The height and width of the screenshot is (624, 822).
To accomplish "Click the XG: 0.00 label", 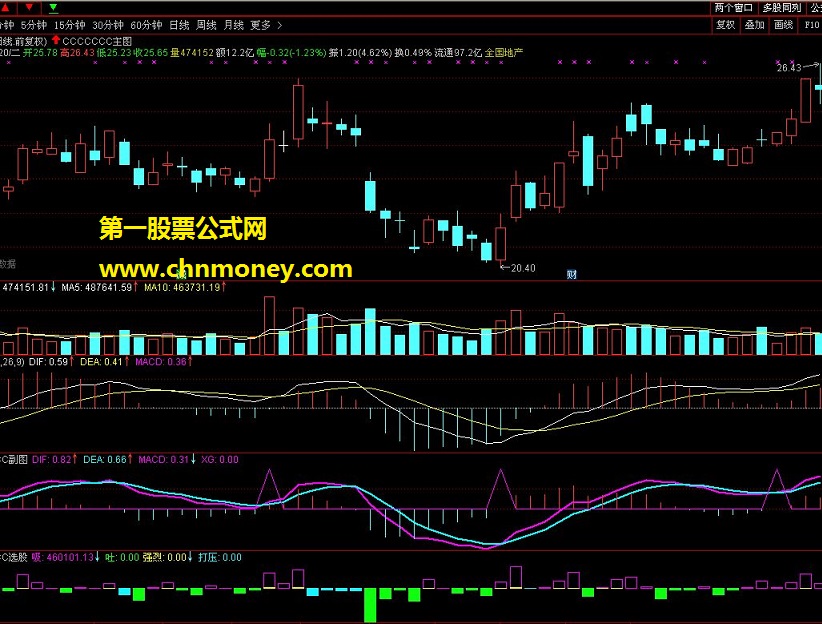I will tap(220, 460).
